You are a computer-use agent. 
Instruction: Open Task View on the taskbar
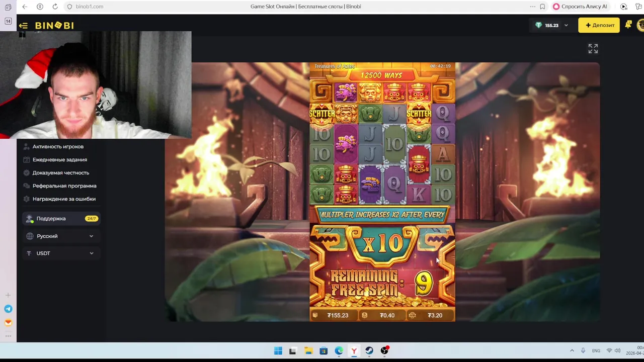pyautogui.click(x=293, y=350)
